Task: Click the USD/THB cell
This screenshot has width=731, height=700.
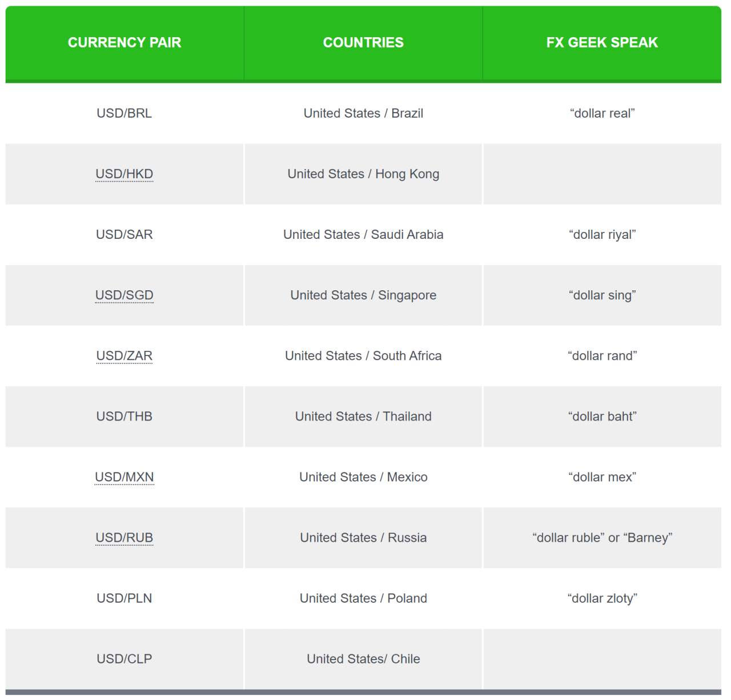Action: point(124,416)
